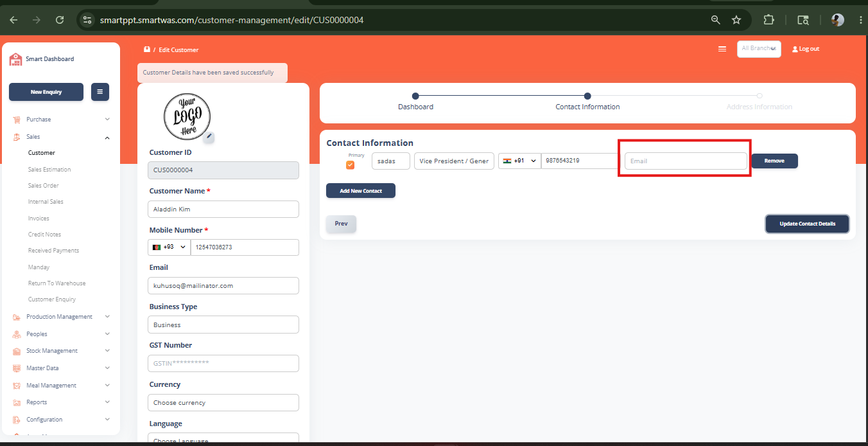868x446 pixels.
Task: Click the browser forward arrow
Action: pyautogui.click(x=37, y=20)
